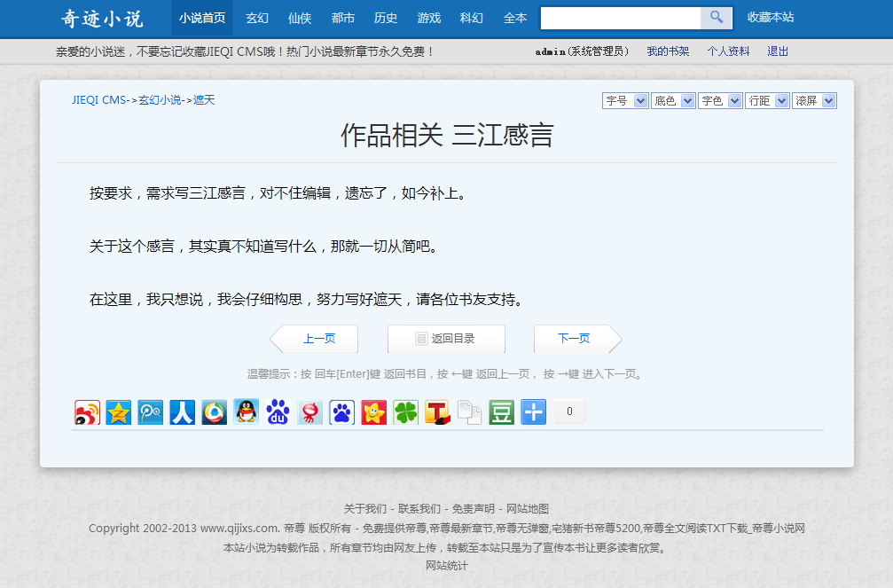
Task: Open the 字色 font color dropdown
Action: [x=720, y=101]
